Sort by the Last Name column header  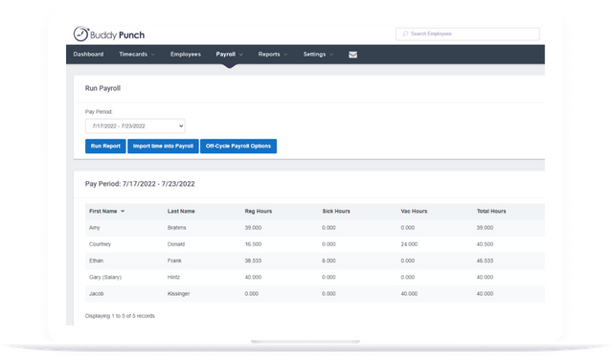tap(181, 211)
